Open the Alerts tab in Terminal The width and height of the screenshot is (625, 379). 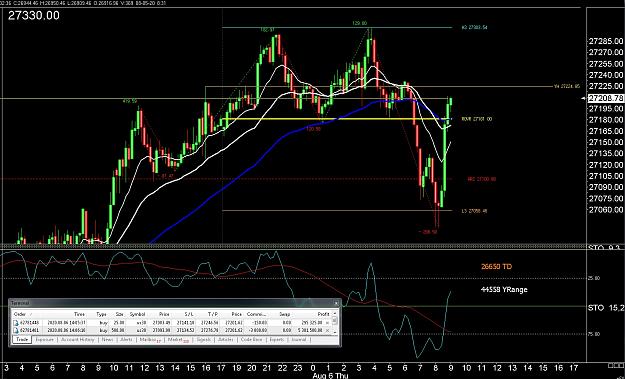pyautogui.click(x=126, y=340)
